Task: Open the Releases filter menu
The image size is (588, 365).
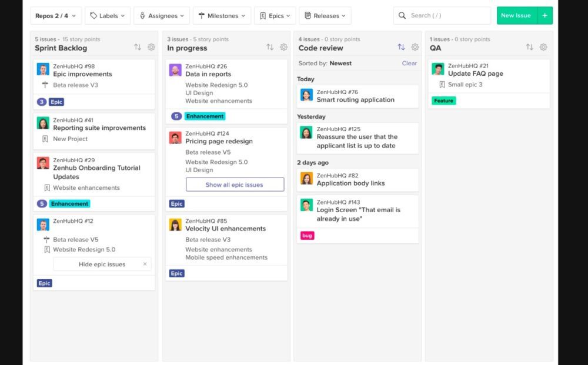Action: click(325, 16)
